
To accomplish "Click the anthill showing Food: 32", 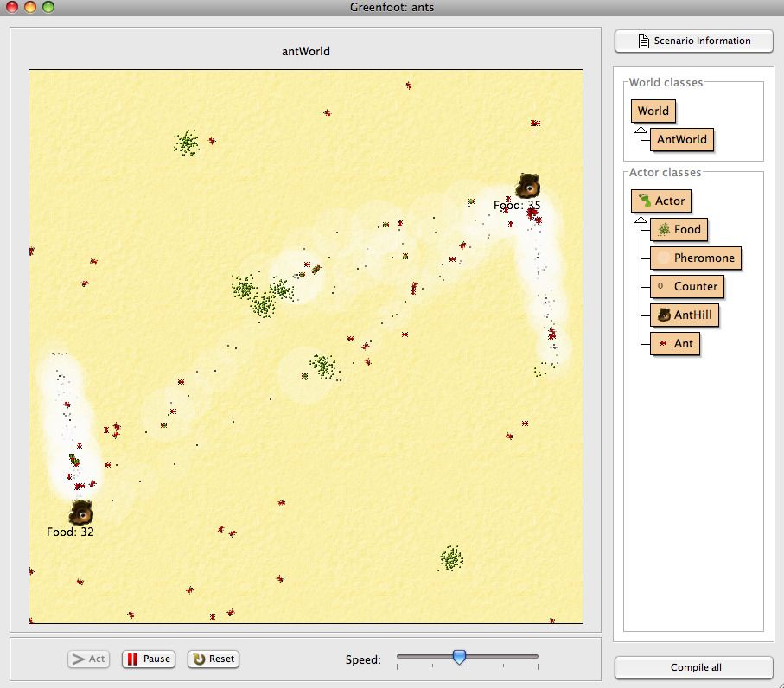I will click(x=82, y=514).
